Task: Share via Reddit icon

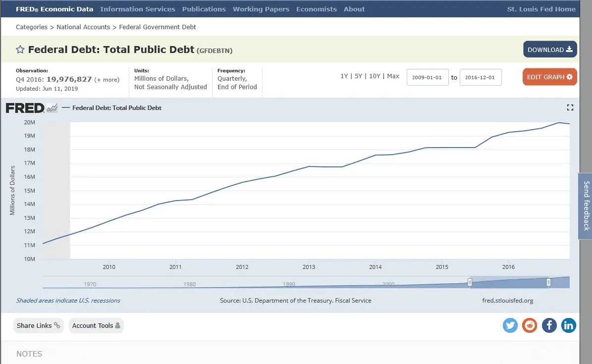Action: tap(530, 325)
